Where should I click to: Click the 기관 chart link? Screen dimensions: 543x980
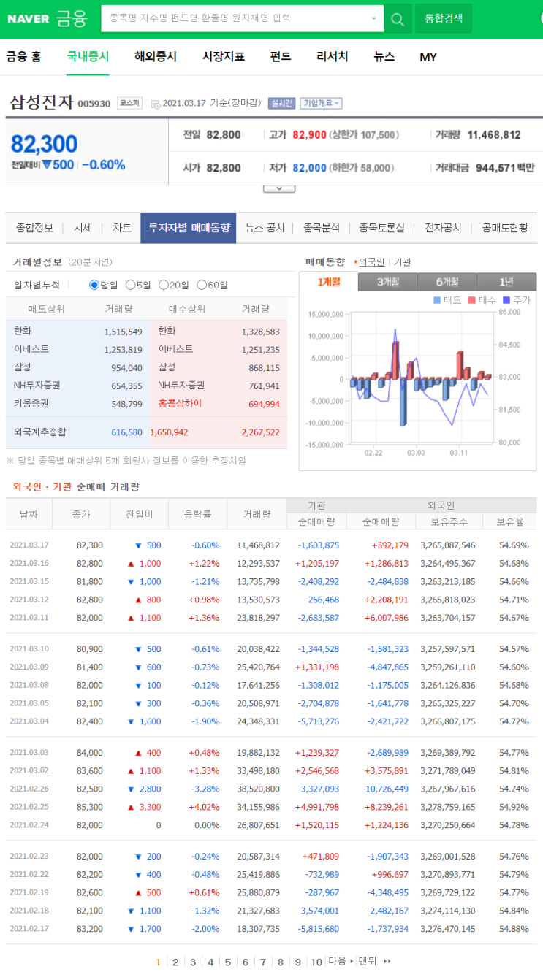[x=403, y=261]
